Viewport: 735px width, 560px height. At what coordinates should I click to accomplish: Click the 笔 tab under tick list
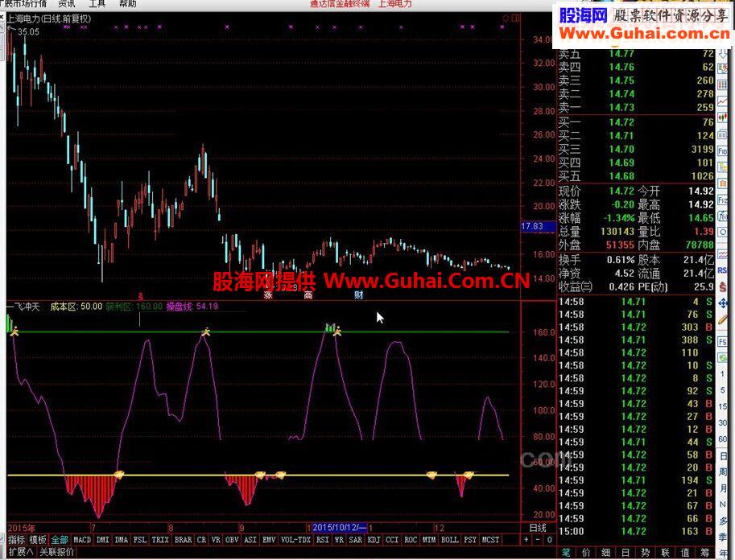coord(566,553)
